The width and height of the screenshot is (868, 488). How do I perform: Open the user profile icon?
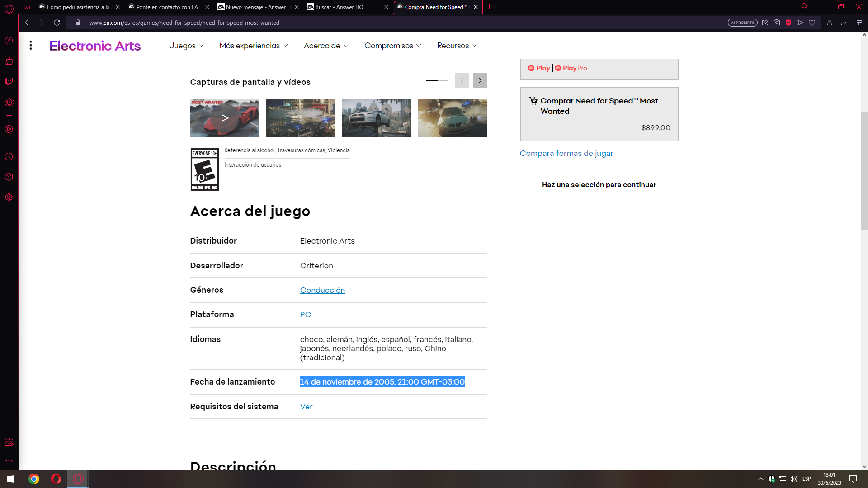pos(830,23)
